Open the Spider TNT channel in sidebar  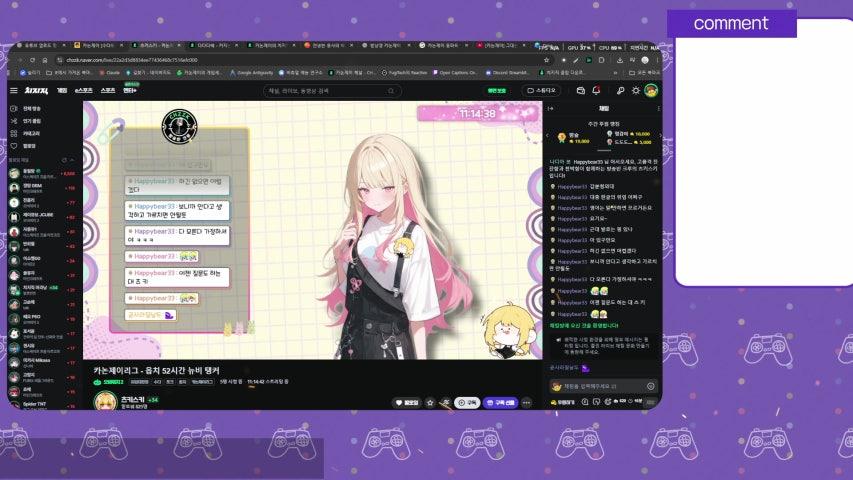[x=42, y=405]
